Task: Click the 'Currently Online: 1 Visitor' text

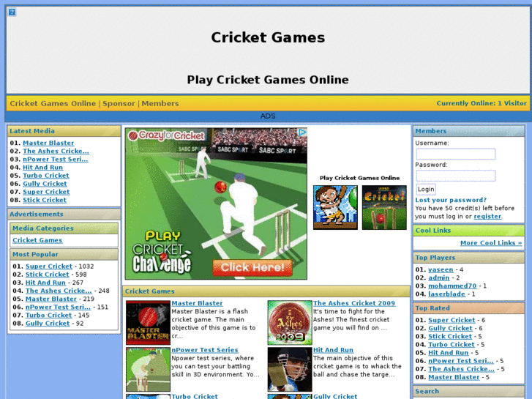Action: click(482, 103)
